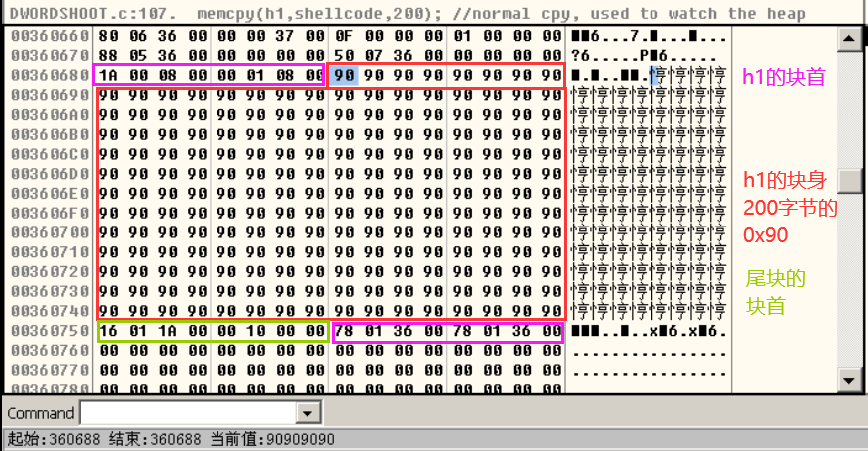The image size is (868, 451).
Task: Click status value 结束:360688
Action: pyautogui.click(x=155, y=439)
